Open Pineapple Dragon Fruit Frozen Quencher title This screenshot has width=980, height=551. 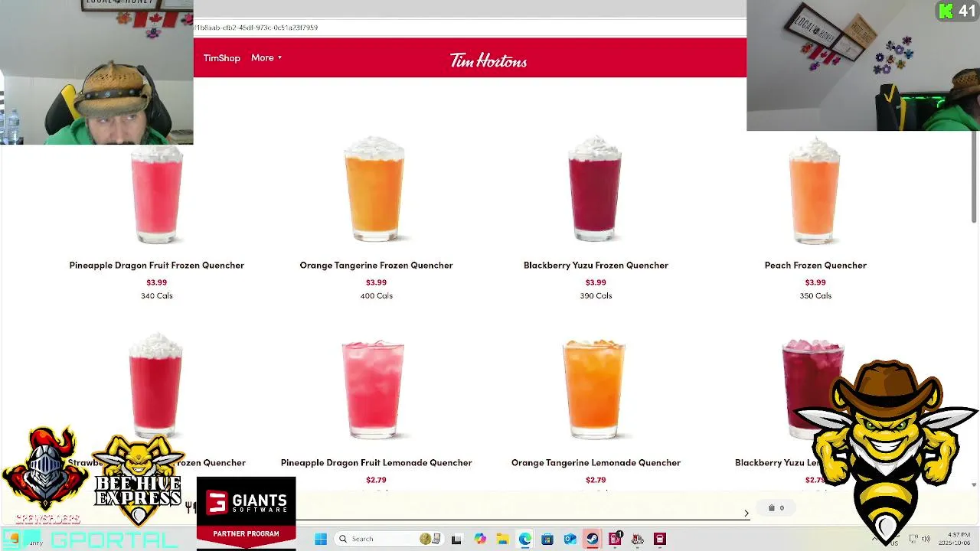[x=157, y=265]
